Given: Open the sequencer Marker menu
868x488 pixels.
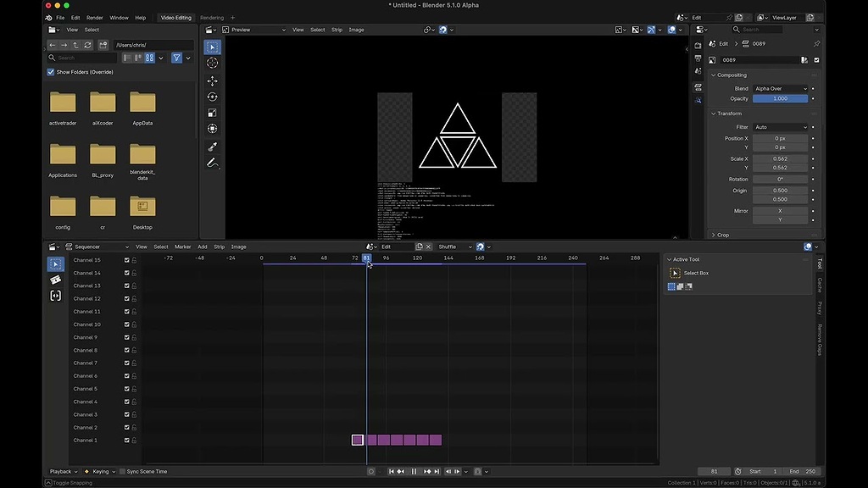Looking at the screenshot, I should click(x=183, y=247).
